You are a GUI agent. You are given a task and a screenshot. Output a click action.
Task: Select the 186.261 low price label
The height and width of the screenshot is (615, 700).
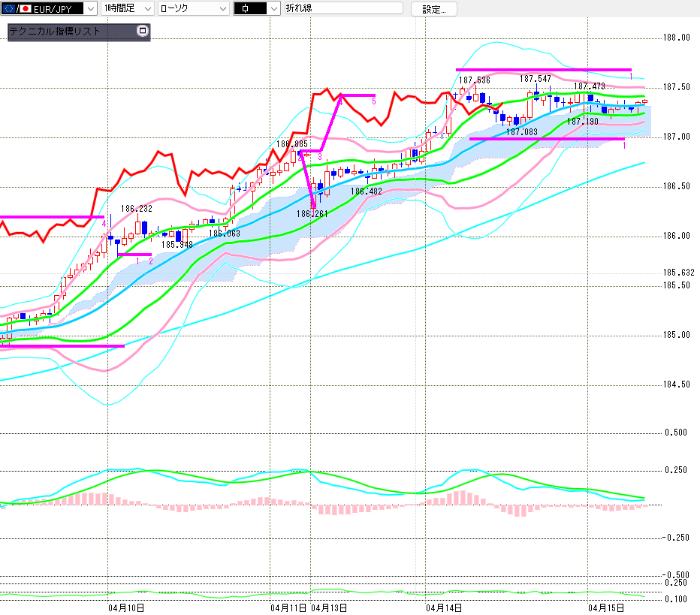pyautogui.click(x=312, y=214)
